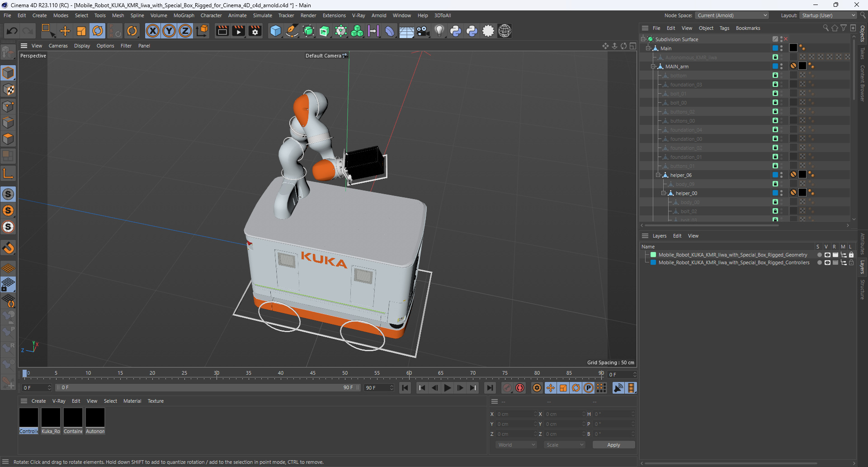Go to start of animation
The height and width of the screenshot is (467, 868).
tap(405, 388)
